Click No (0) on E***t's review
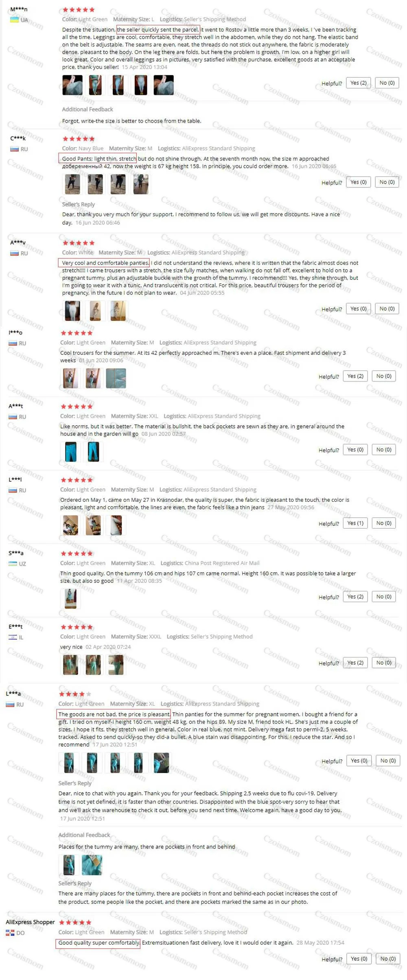The width and height of the screenshot is (407, 980). click(x=384, y=663)
